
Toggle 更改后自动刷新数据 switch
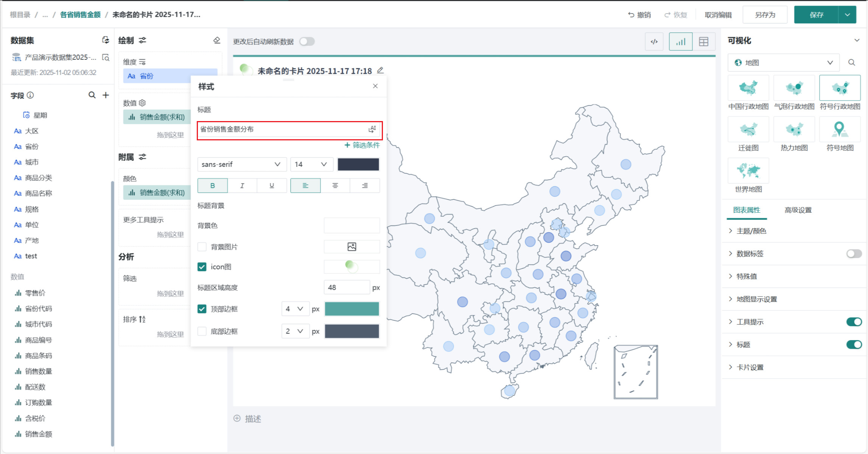point(307,42)
